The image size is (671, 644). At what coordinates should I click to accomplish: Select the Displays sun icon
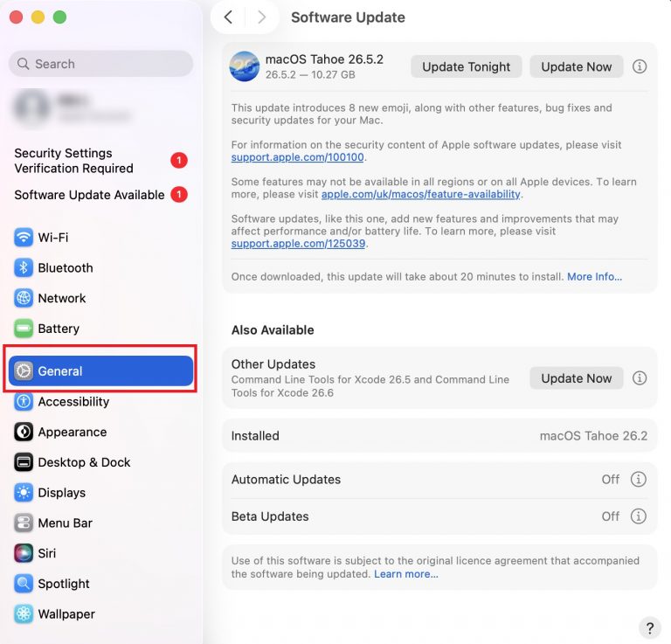tap(24, 493)
